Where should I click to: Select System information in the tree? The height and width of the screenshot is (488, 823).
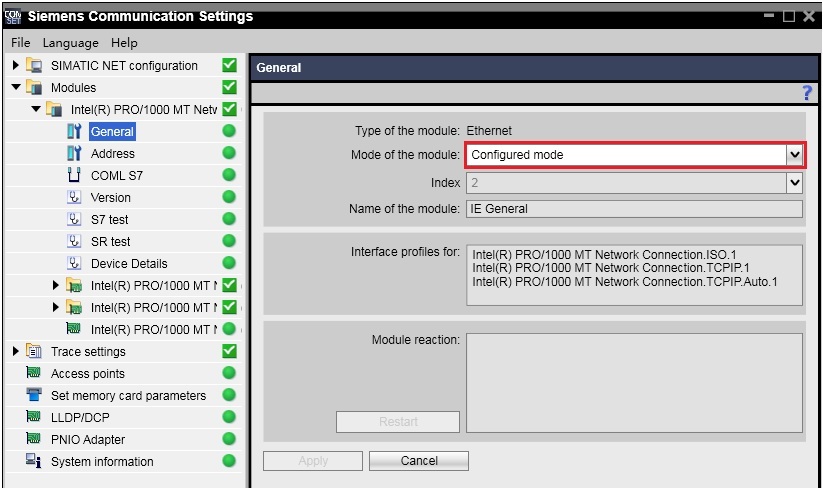click(102, 462)
